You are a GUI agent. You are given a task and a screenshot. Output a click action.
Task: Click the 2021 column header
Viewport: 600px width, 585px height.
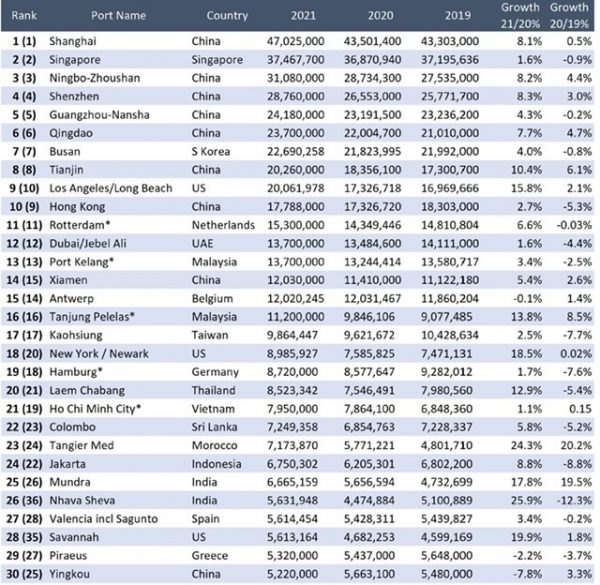click(x=305, y=16)
